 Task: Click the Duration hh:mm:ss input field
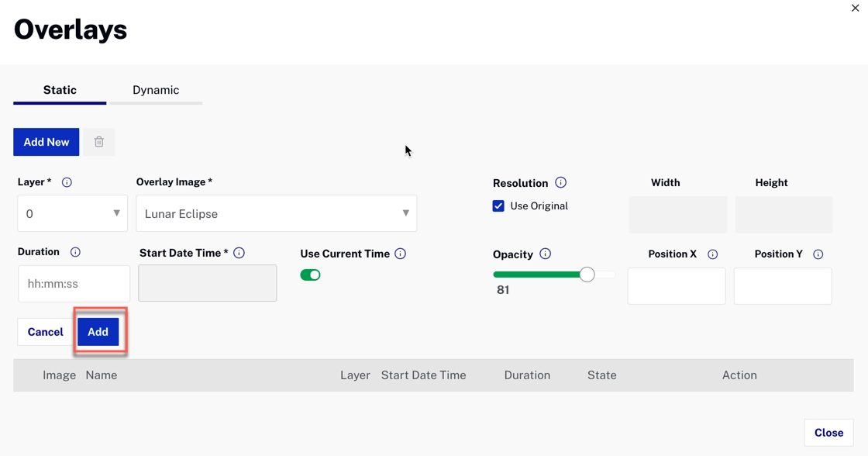(74, 283)
